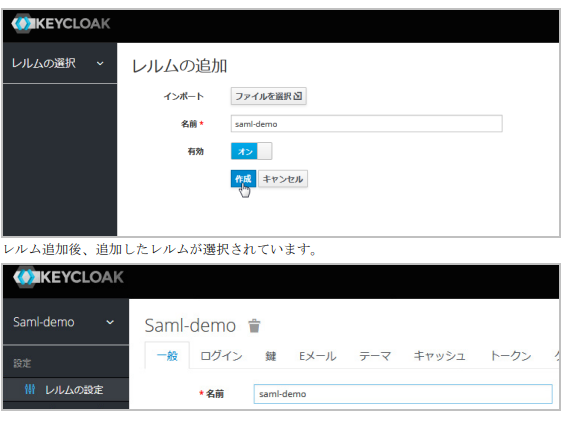The image size is (567, 423).
Task: Toggle the 有効 switch showing オン
Action: (x=251, y=151)
